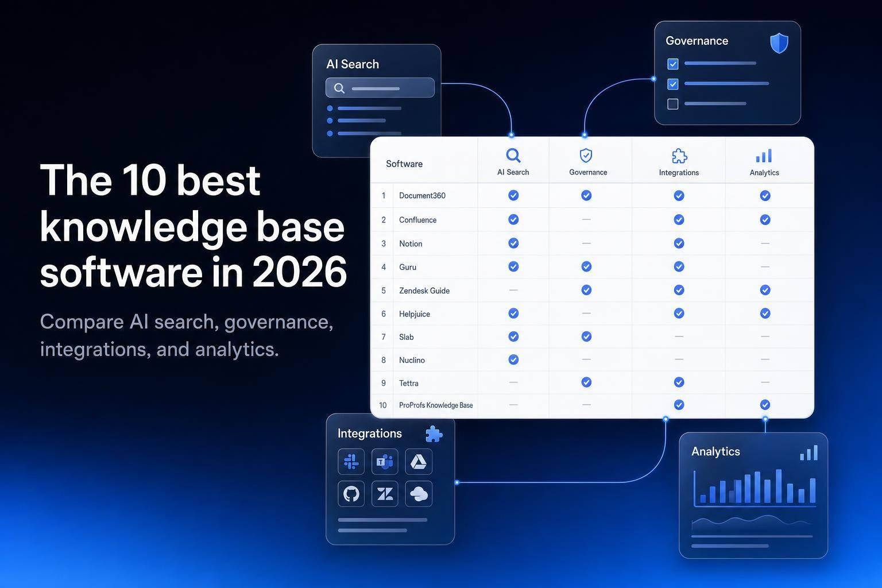The image size is (882, 588).
Task: Click the blue shield icon in Governance card
Action: [x=779, y=43]
